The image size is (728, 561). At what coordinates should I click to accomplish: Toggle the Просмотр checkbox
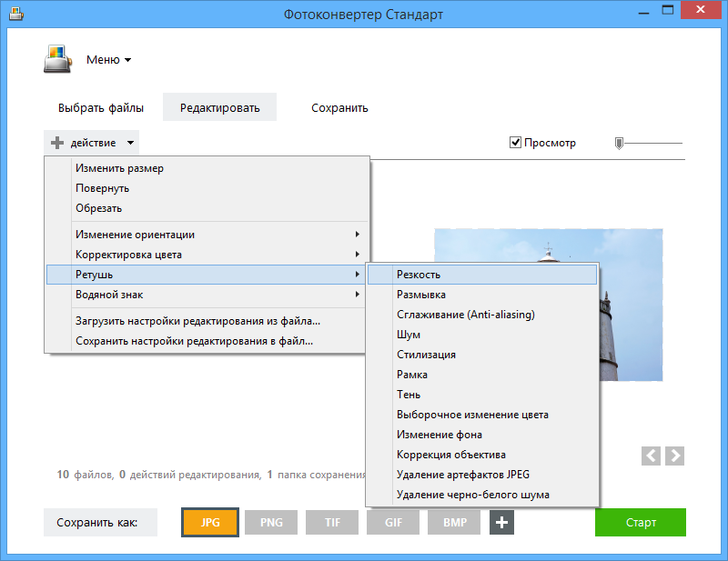515,143
